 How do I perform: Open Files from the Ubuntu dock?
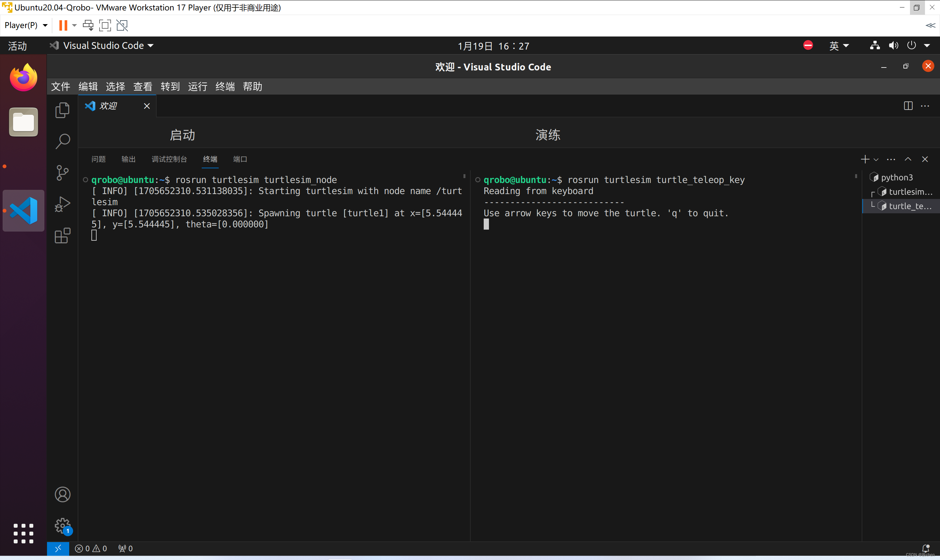pos(23,122)
